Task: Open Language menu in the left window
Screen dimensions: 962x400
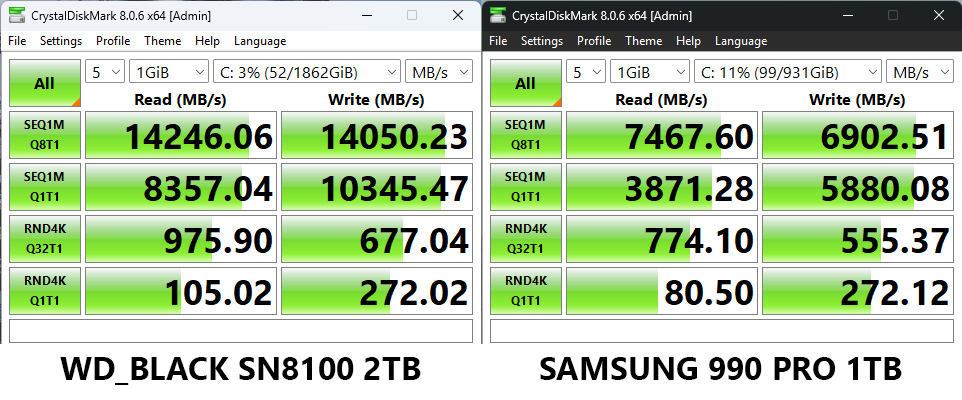Action: (260, 41)
